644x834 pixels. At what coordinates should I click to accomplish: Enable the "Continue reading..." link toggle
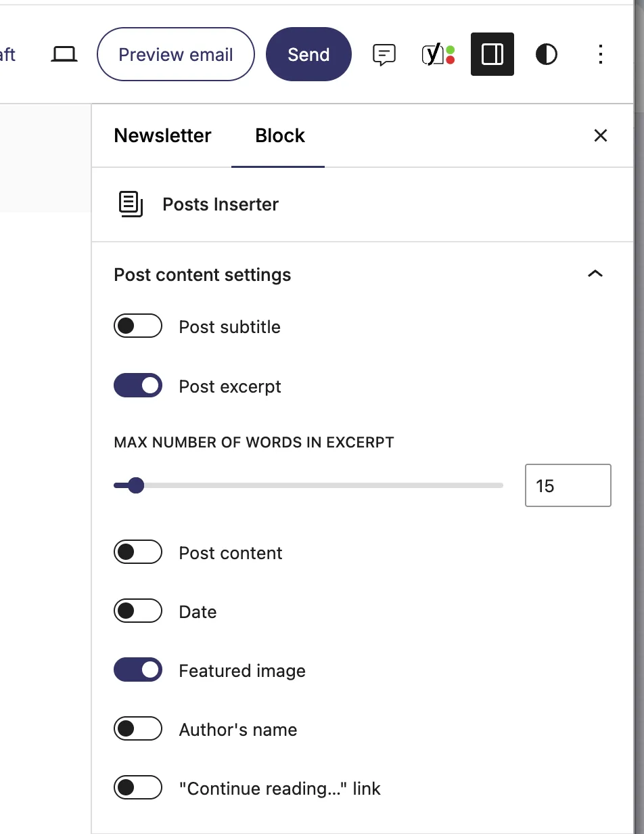138,788
